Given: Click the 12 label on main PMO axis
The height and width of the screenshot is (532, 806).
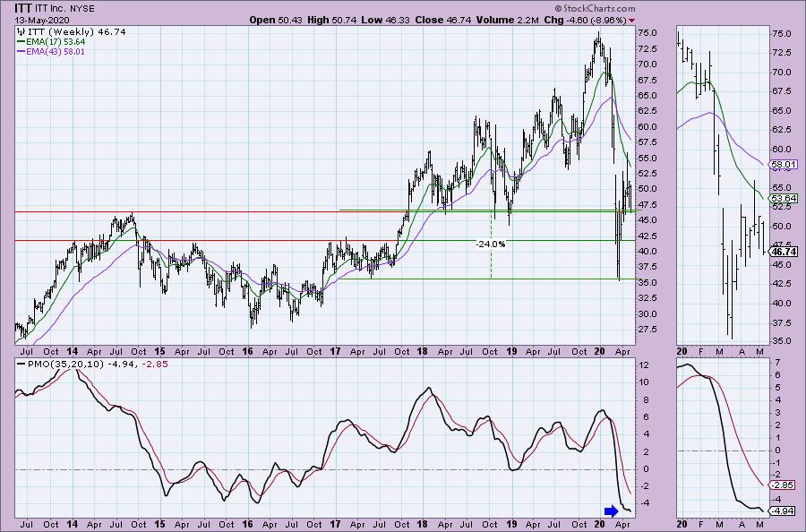Looking at the screenshot, I should tap(643, 365).
